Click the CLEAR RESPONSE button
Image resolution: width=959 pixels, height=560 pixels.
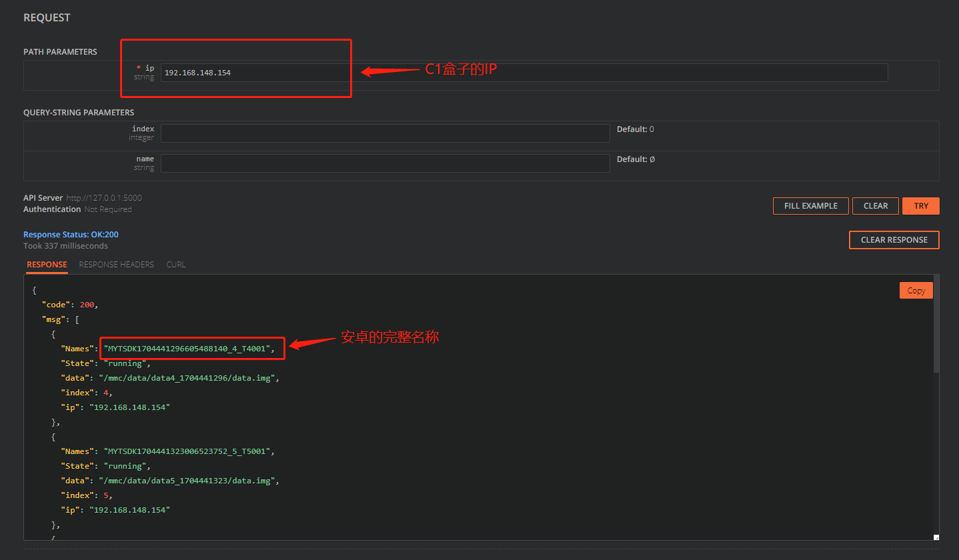coord(894,240)
